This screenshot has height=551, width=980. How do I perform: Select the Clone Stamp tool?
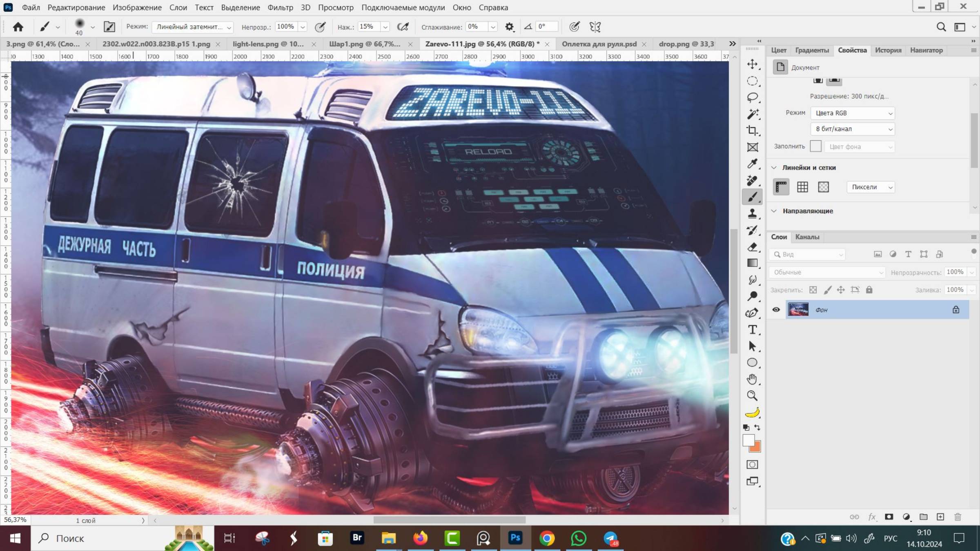pyautogui.click(x=752, y=213)
